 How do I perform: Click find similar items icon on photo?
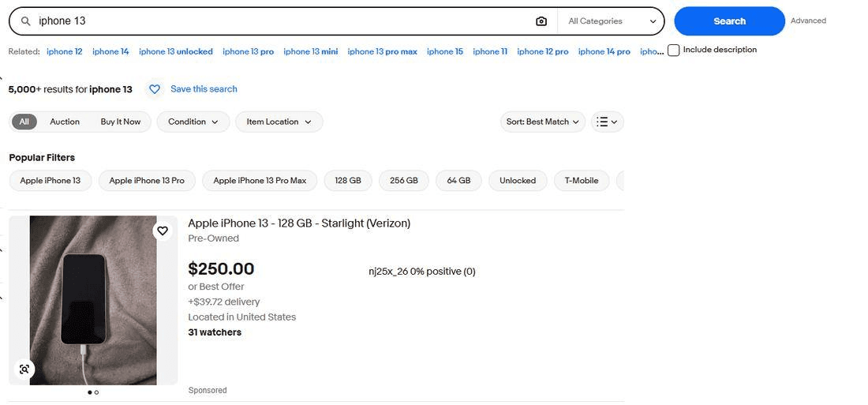click(24, 369)
